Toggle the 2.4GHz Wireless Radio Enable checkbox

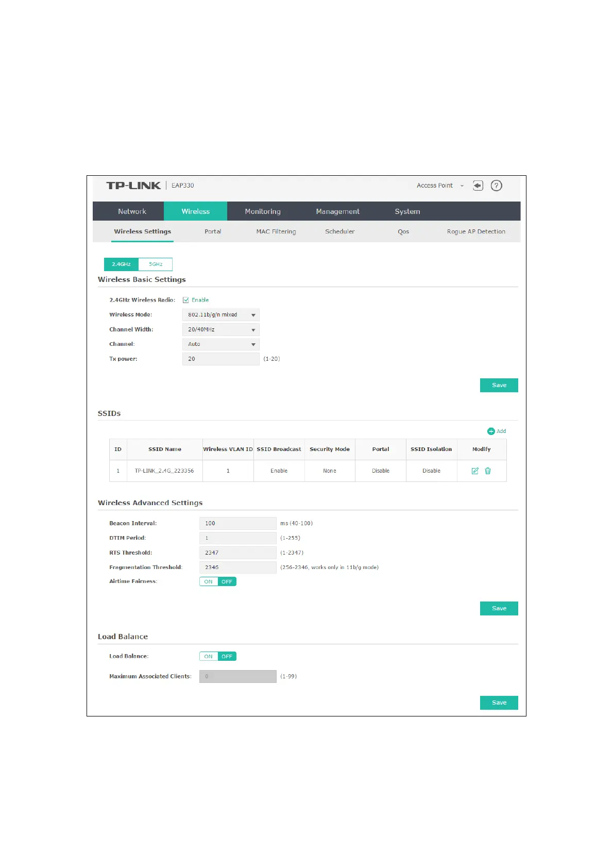(186, 300)
